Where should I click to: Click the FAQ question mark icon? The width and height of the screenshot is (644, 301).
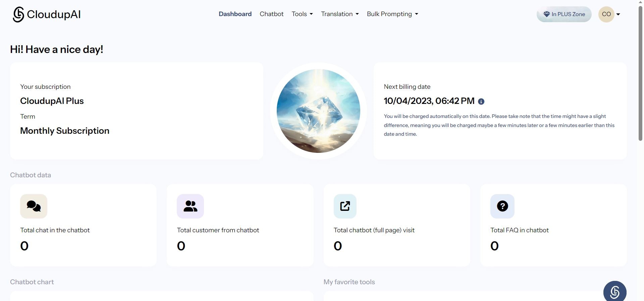tap(502, 206)
